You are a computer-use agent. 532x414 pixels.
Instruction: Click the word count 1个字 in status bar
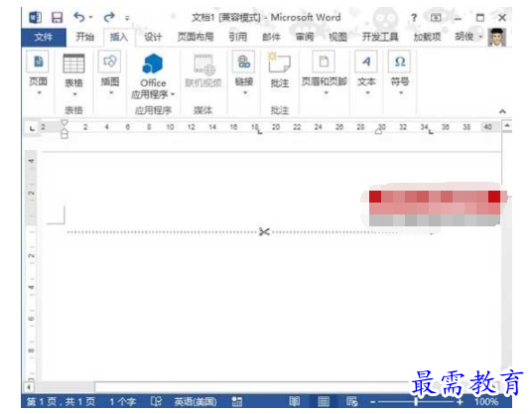[122, 402]
